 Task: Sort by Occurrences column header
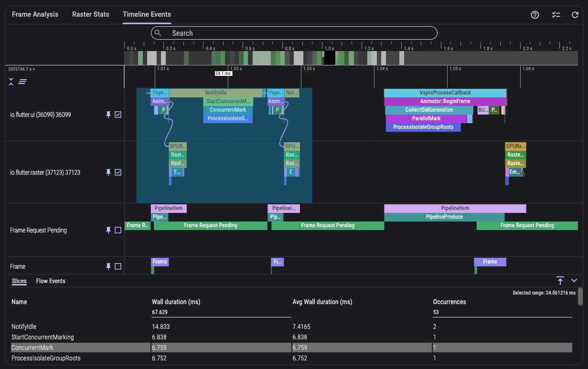pos(449,302)
